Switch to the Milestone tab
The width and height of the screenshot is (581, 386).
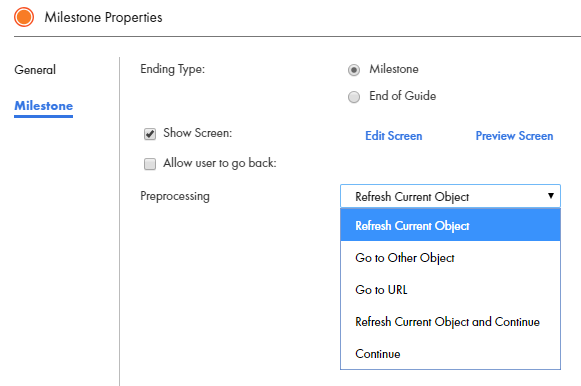point(43,106)
